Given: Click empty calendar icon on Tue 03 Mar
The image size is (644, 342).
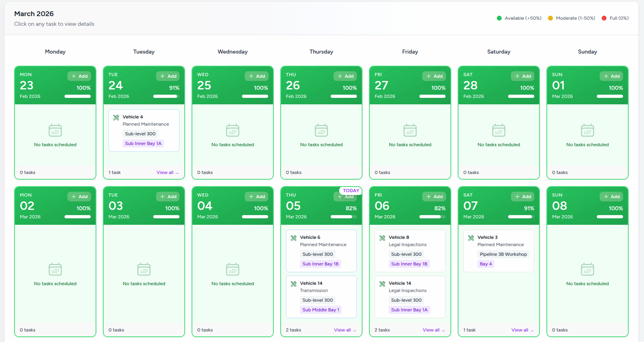Looking at the screenshot, I should pos(144,269).
